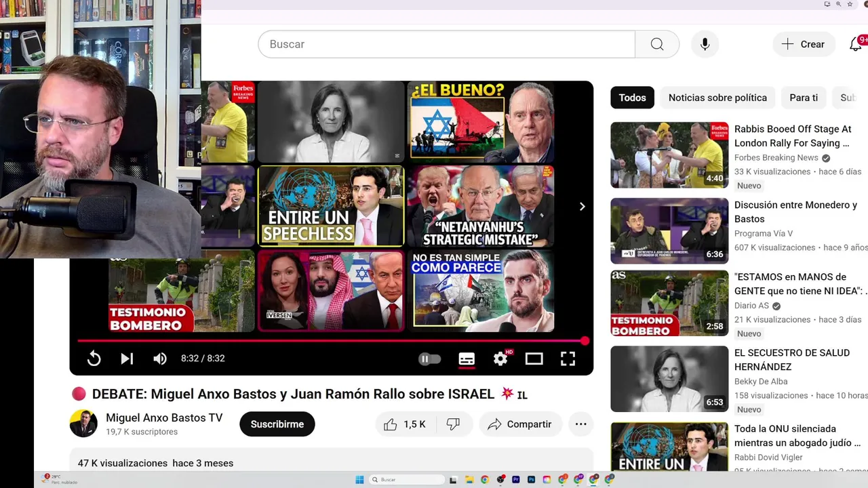This screenshot has height=488, width=868.
Task: Activate voice search microphone
Action: 705,44
